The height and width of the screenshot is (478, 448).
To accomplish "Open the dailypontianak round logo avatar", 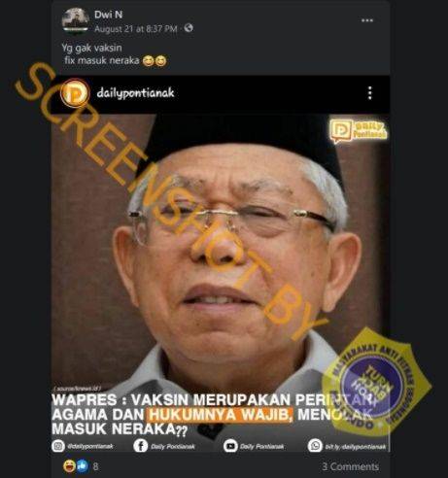I will 75,93.
